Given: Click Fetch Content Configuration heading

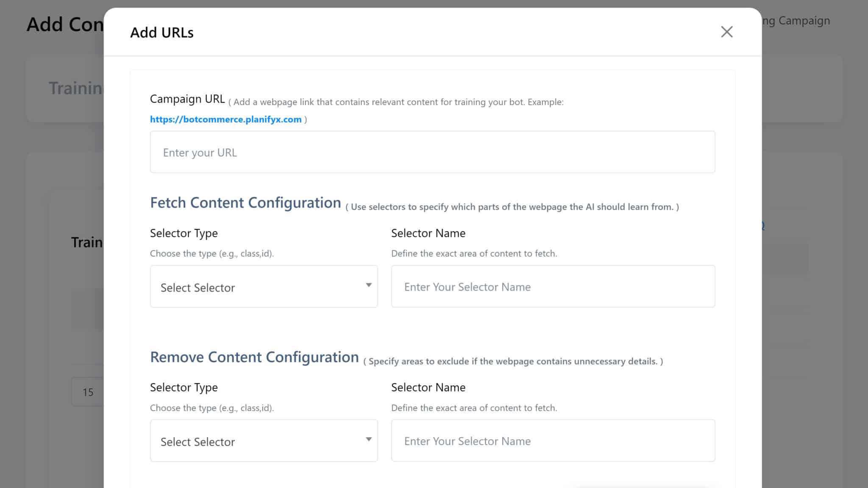Looking at the screenshot, I should [245, 203].
